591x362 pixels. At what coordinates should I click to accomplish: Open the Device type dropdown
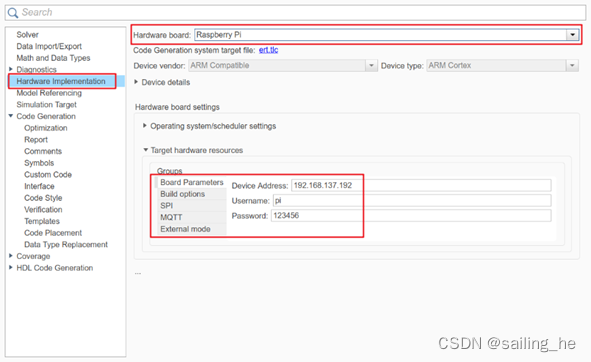(x=502, y=66)
